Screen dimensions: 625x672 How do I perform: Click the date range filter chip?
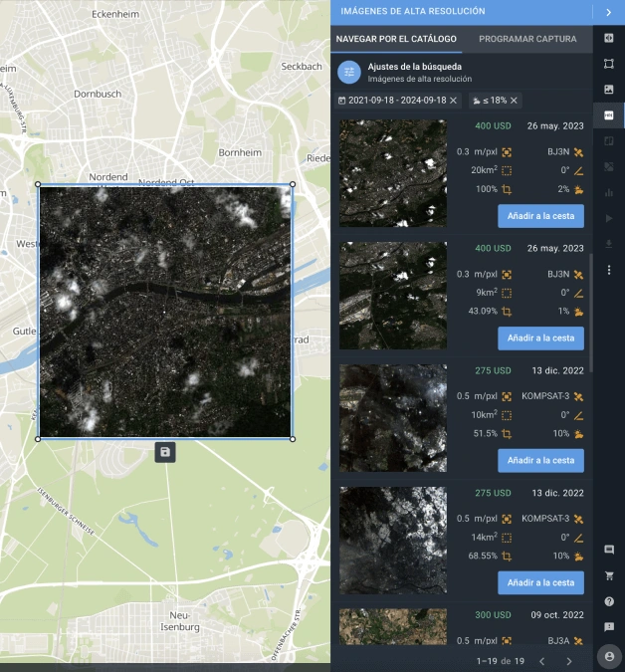397,101
